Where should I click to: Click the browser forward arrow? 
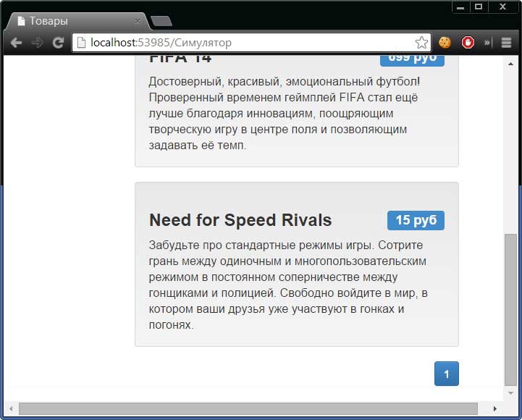pyautogui.click(x=37, y=43)
